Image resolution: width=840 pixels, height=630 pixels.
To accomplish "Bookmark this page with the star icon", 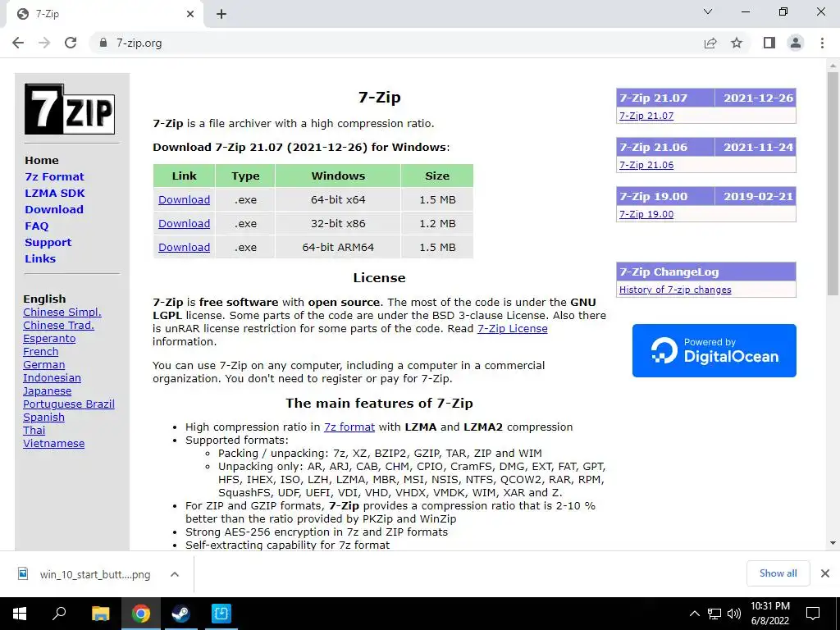I will click(x=737, y=43).
